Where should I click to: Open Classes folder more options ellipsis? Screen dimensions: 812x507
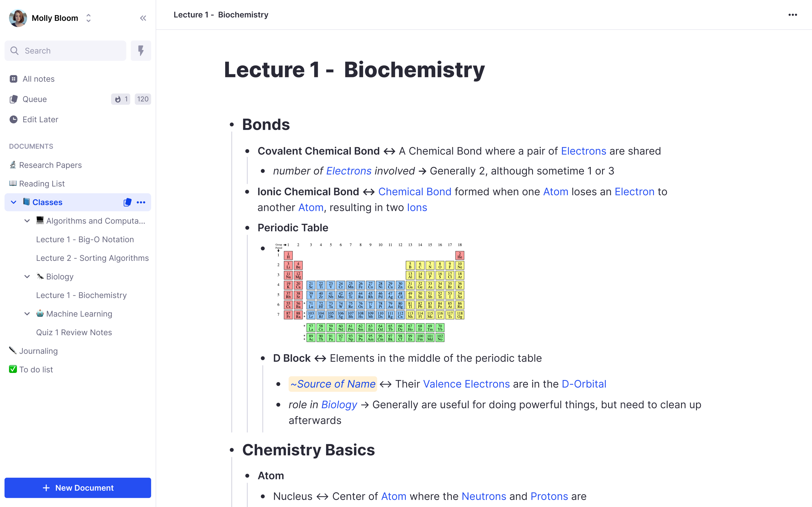click(141, 202)
